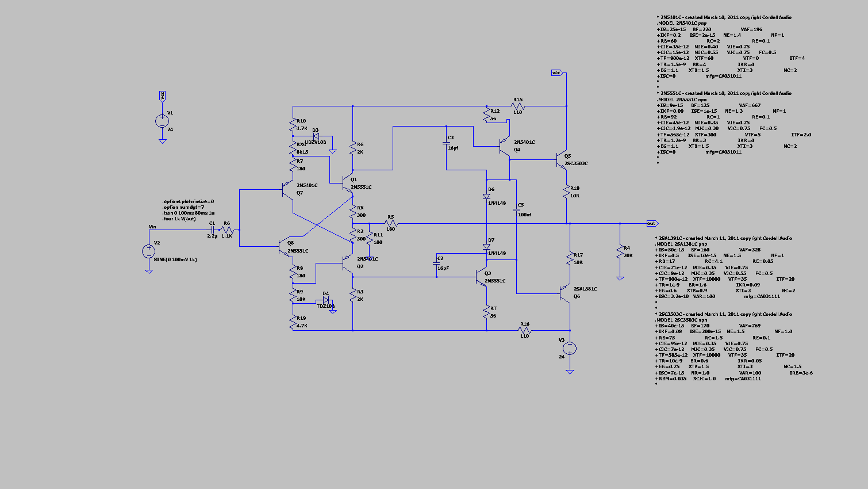Viewport: 868px width, 489px height.
Task: Select resistor R6 symbol
Action: (228, 229)
